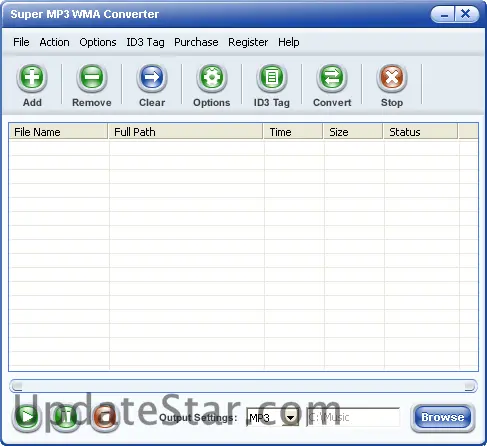Open the Action menu
The height and width of the screenshot is (446, 487).
pyautogui.click(x=54, y=42)
